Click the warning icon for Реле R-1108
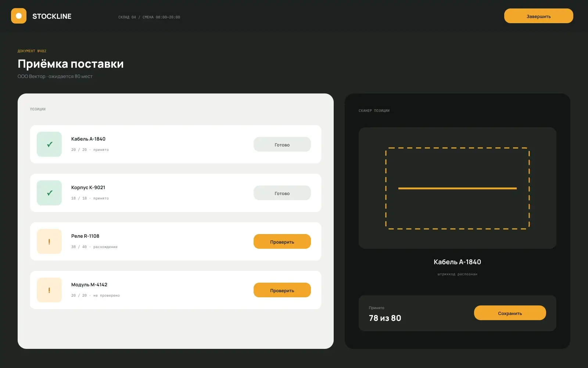 pyautogui.click(x=49, y=241)
